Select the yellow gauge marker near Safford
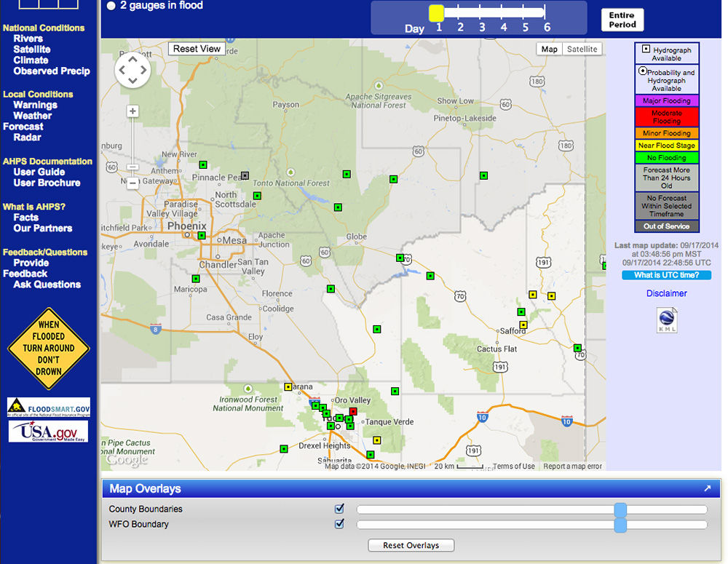 523,325
